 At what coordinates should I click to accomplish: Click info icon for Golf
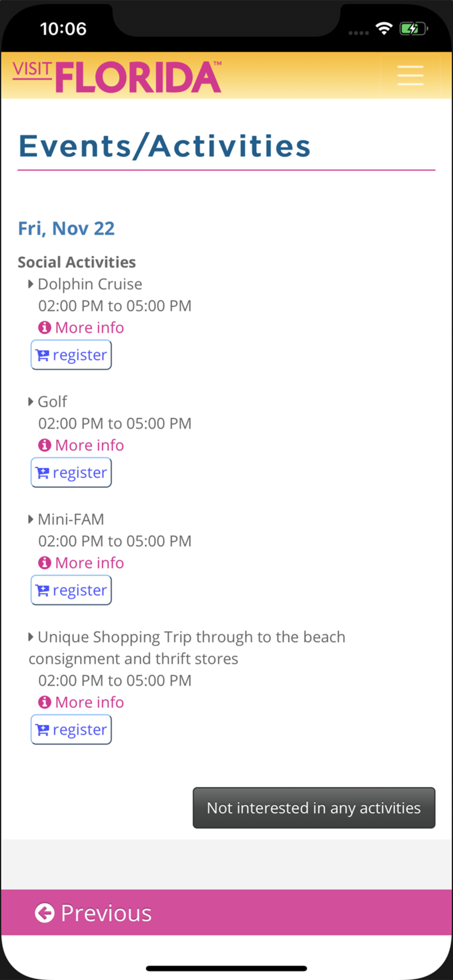point(45,445)
